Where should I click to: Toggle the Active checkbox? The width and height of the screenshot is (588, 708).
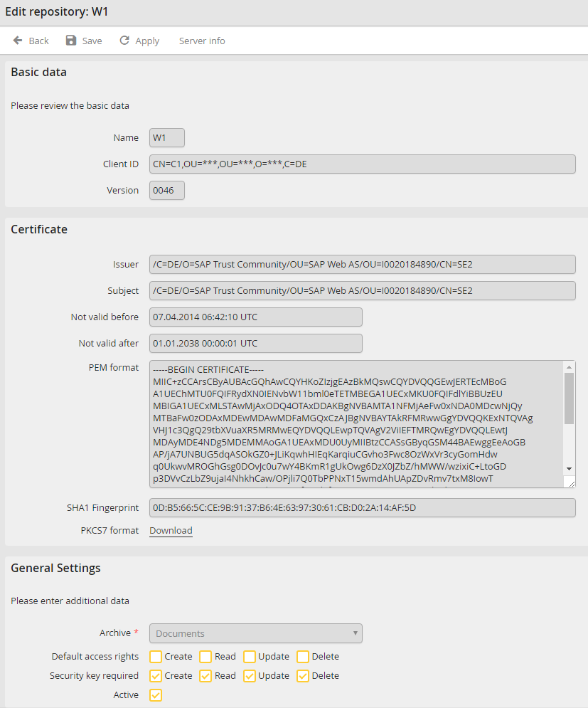coord(156,695)
